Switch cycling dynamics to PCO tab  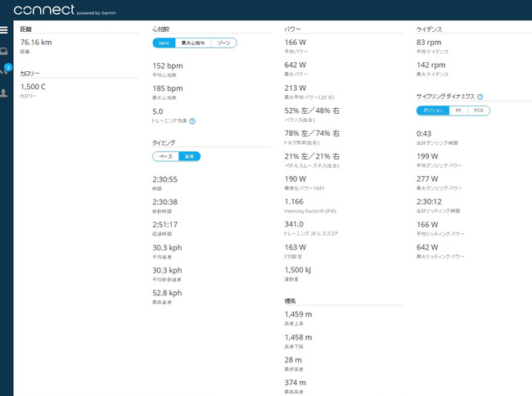pos(479,110)
